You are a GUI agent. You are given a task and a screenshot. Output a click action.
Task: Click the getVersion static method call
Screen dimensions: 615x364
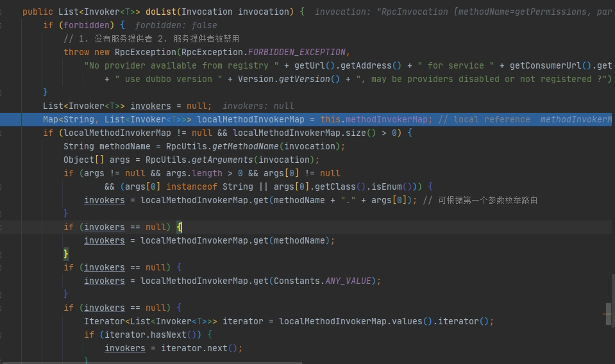tap(305, 79)
